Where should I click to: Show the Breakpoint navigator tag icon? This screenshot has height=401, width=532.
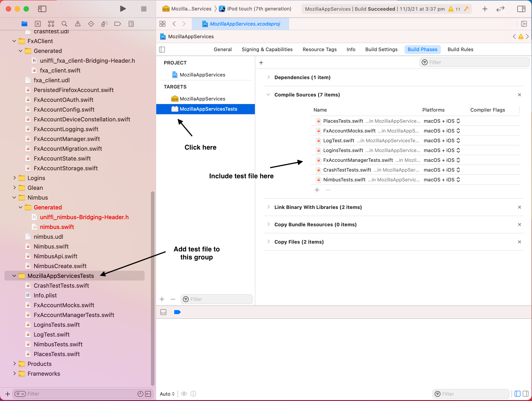[118, 24]
